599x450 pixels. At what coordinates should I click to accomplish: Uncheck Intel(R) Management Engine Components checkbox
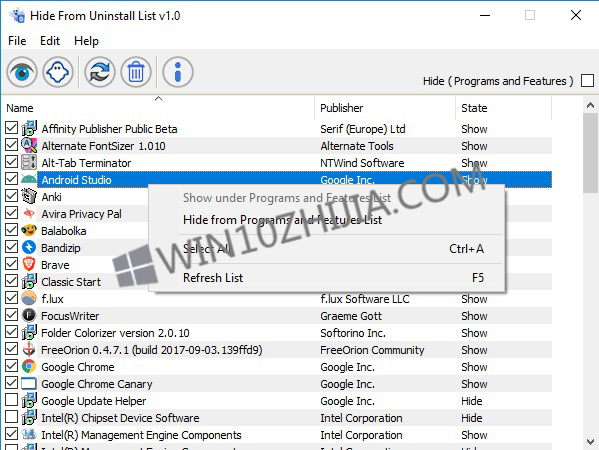tap(11, 434)
